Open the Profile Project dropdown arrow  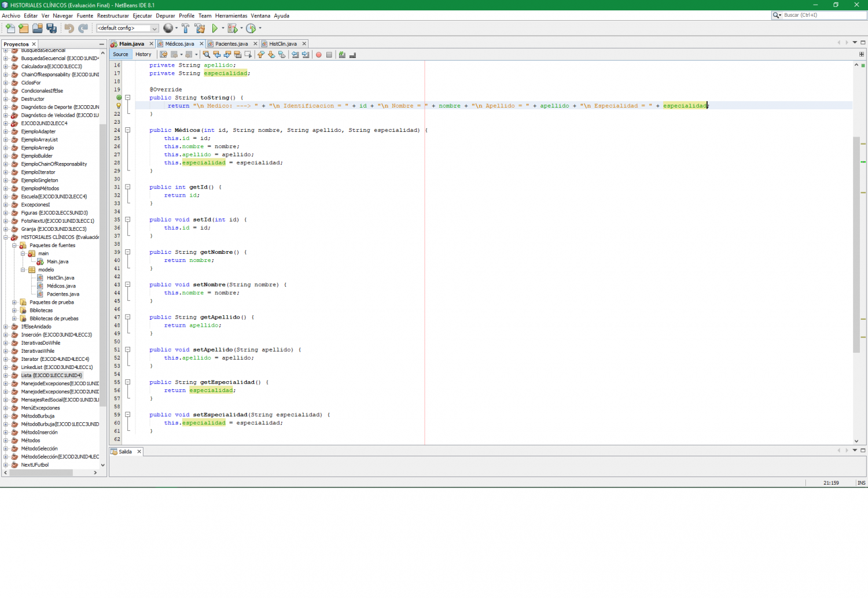click(260, 28)
